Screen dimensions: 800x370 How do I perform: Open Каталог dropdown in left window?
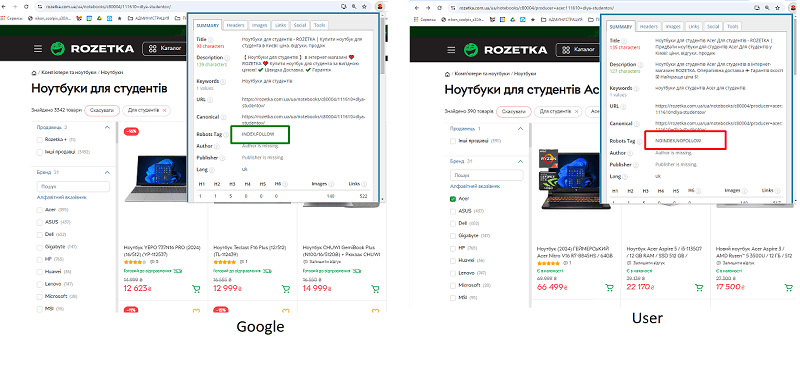[164, 49]
